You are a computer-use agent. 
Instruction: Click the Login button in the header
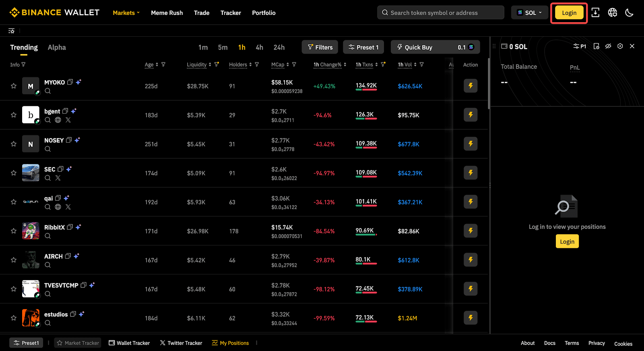pos(569,12)
